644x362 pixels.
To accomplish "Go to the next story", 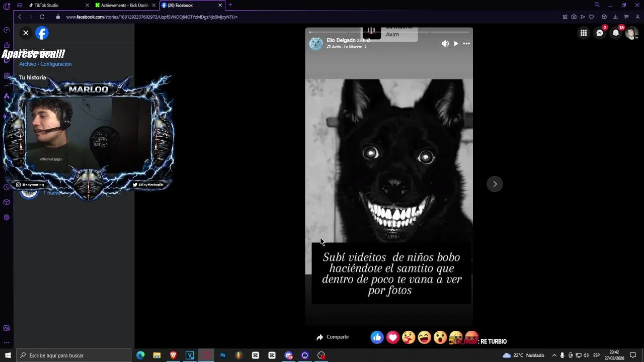I will pos(495,184).
